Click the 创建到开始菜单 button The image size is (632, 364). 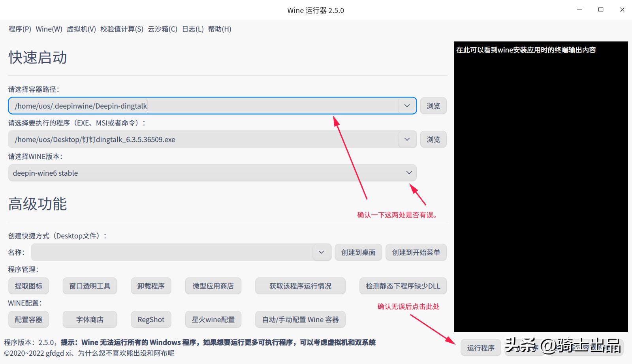click(x=416, y=252)
